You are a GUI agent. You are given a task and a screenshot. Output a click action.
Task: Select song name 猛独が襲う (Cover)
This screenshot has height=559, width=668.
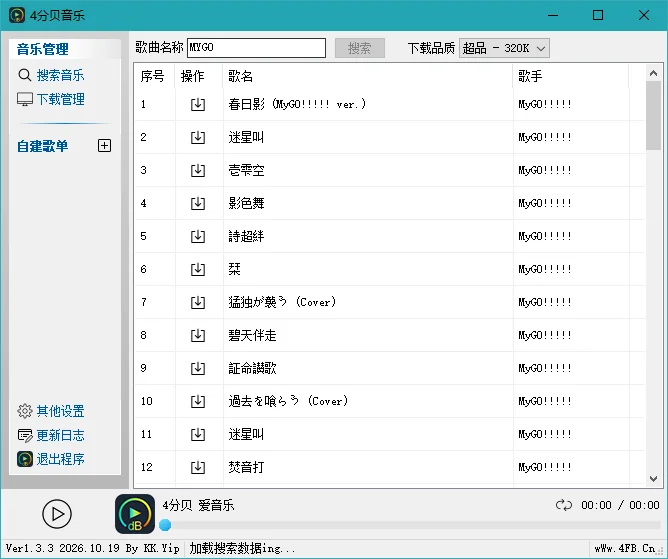282,302
